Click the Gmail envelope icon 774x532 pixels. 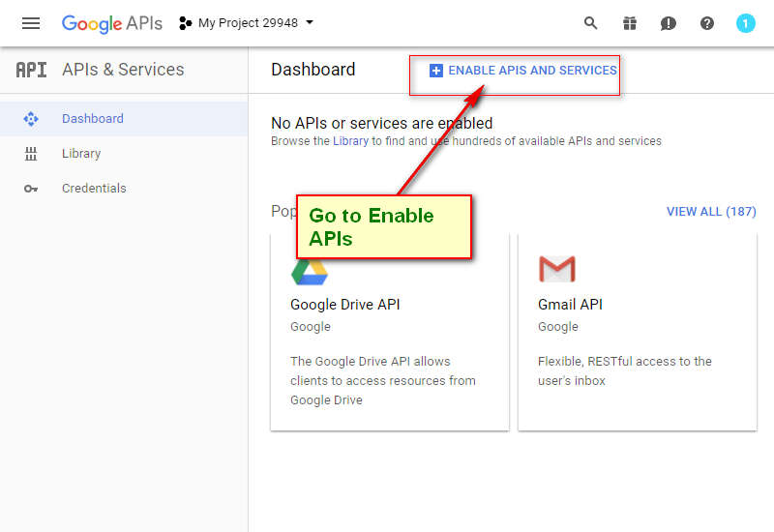coord(556,269)
